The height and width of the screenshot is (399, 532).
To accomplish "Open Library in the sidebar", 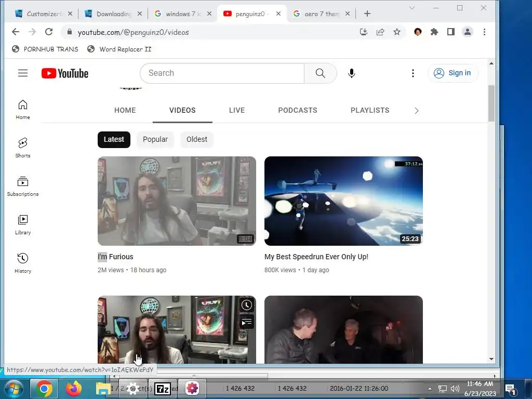I will click(x=23, y=224).
